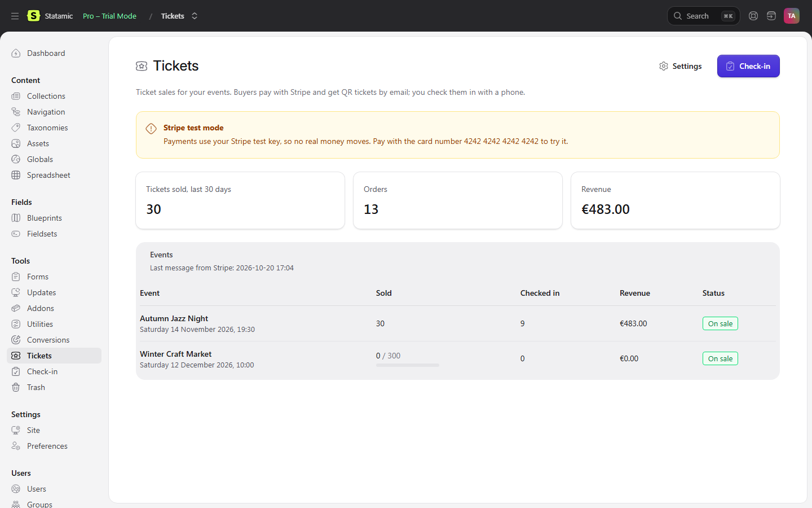Open the help lifebuoy icon in top bar
Viewport: 812px width, 508px height.
753,16
